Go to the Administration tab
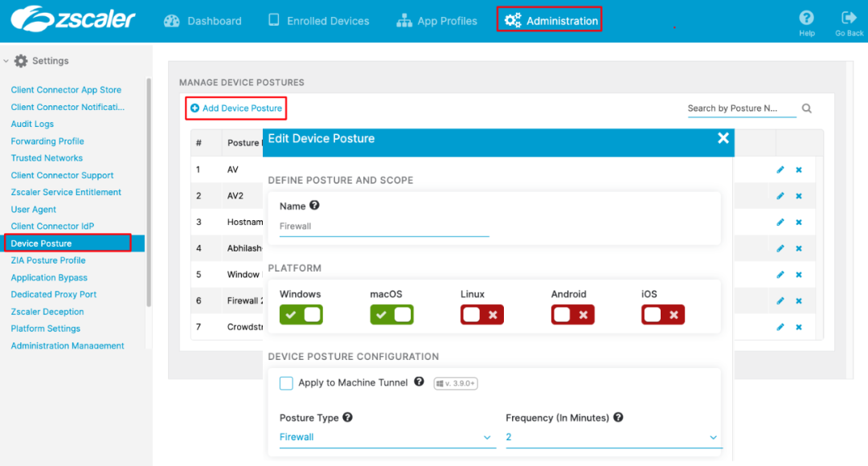The width and height of the screenshot is (868, 466). click(x=549, y=21)
